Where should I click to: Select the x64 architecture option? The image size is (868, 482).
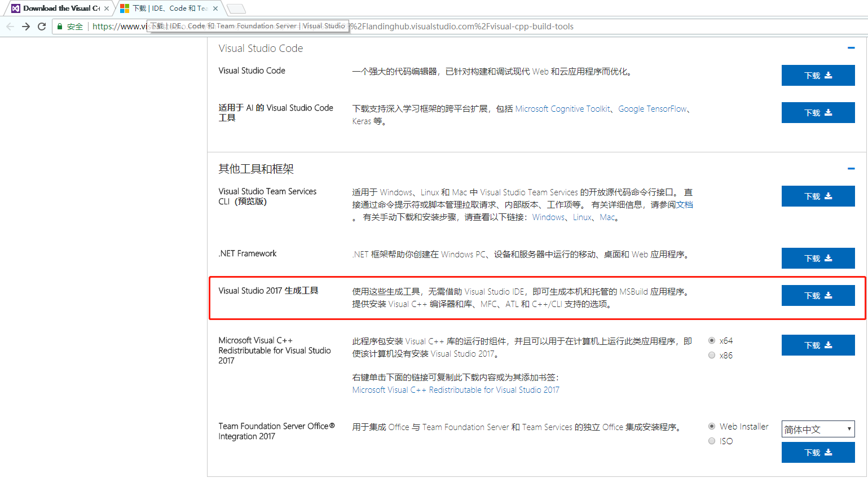(x=712, y=340)
